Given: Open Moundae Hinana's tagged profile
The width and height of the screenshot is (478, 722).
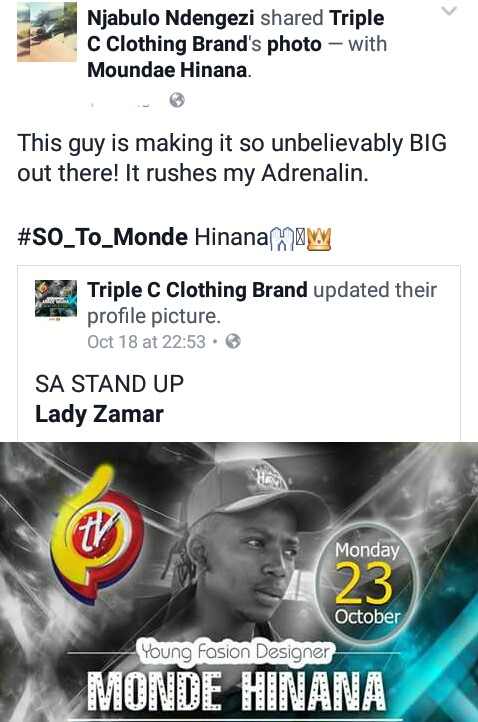Looking at the screenshot, I should click(x=167, y=70).
